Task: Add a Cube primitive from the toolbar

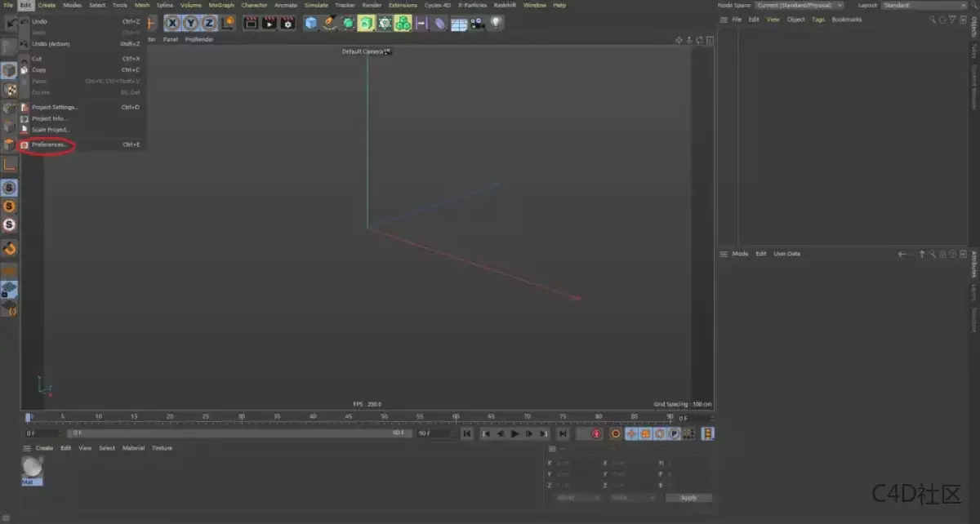Action: 310,23
